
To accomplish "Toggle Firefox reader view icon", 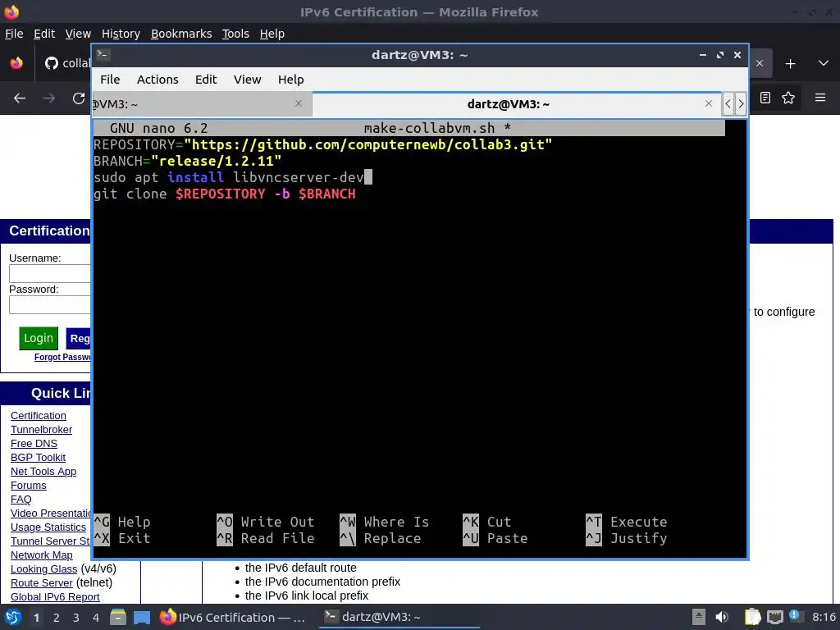I will [x=765, y=98].
